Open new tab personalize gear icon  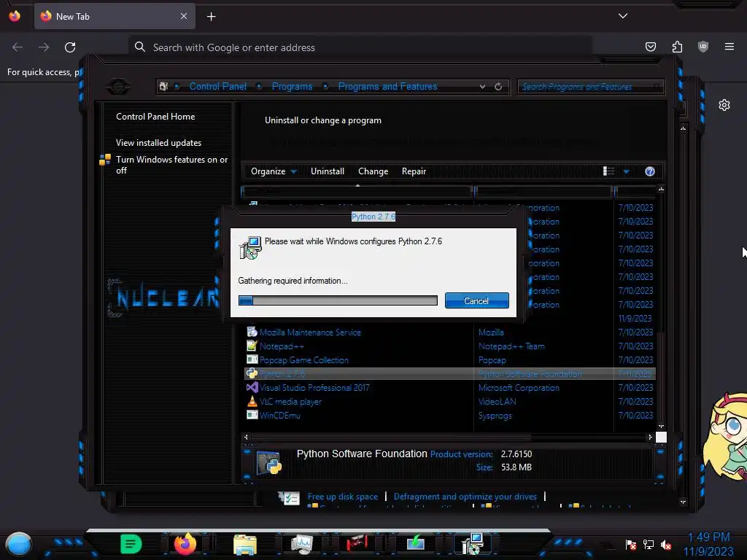coord(724,105)
